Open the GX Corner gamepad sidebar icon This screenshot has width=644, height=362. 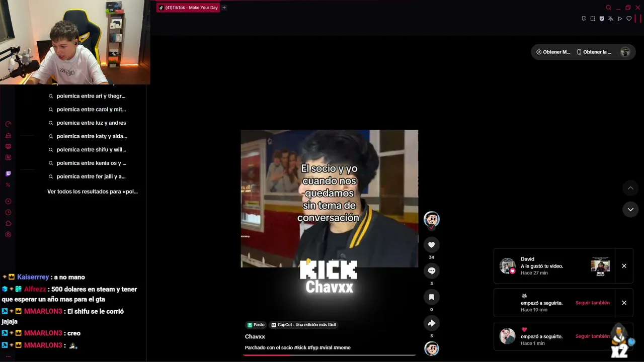tap(8, 136)
